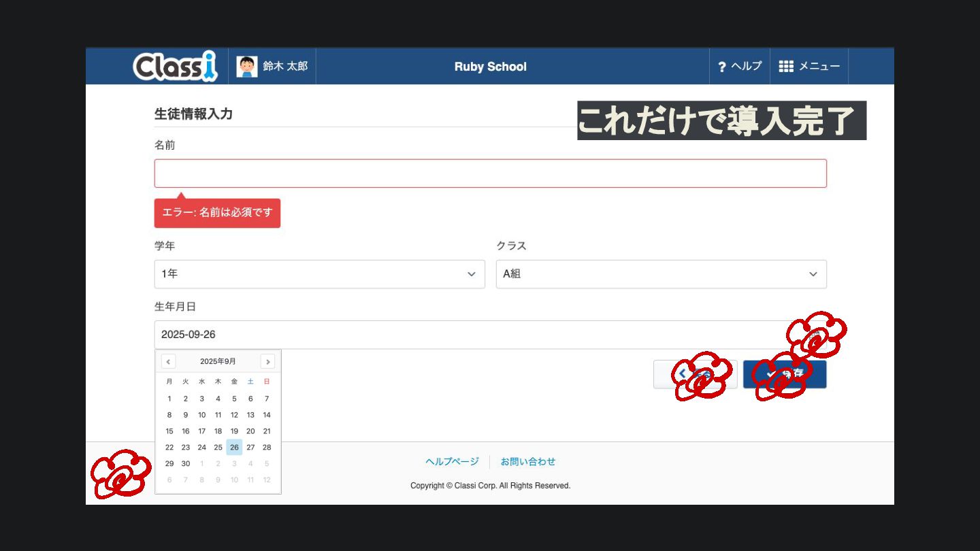Select September 1 in the first calendar row
This screenshot has width=980, height=551.
[x=169, y=399]
